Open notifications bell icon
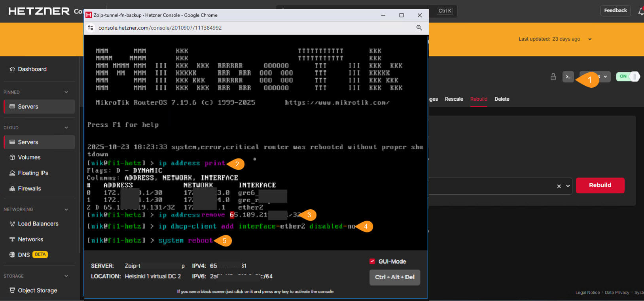644x301 pixels. tap(641, 11)
